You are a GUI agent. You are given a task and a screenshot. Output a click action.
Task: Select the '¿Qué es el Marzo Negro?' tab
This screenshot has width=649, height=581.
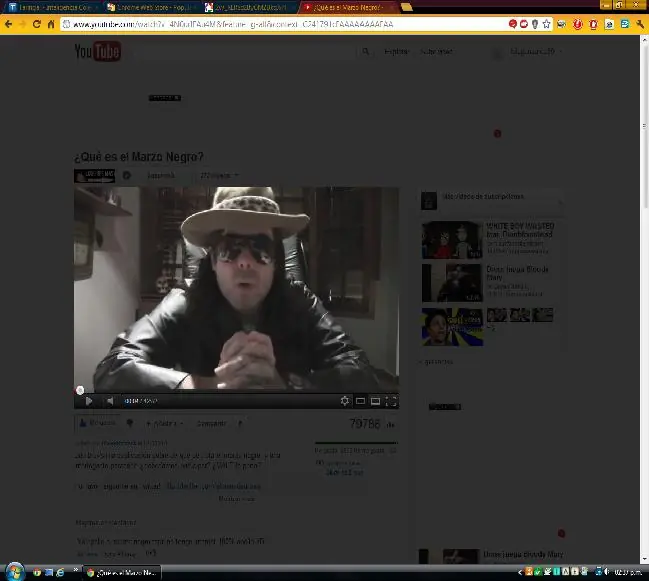pyautogui.click(x=347, y=7)
